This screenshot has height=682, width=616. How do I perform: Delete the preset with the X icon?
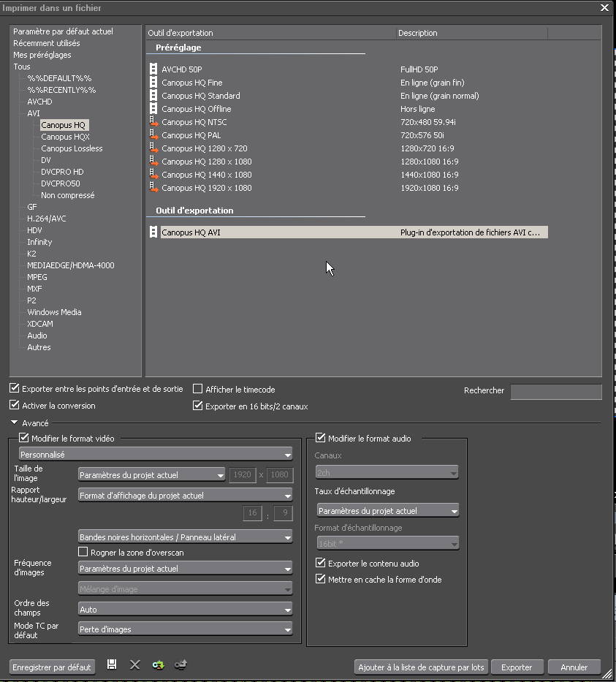(134, 664)
